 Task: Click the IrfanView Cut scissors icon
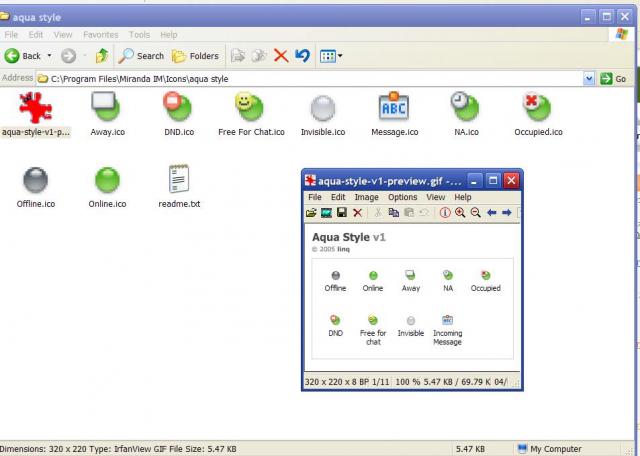378,213
